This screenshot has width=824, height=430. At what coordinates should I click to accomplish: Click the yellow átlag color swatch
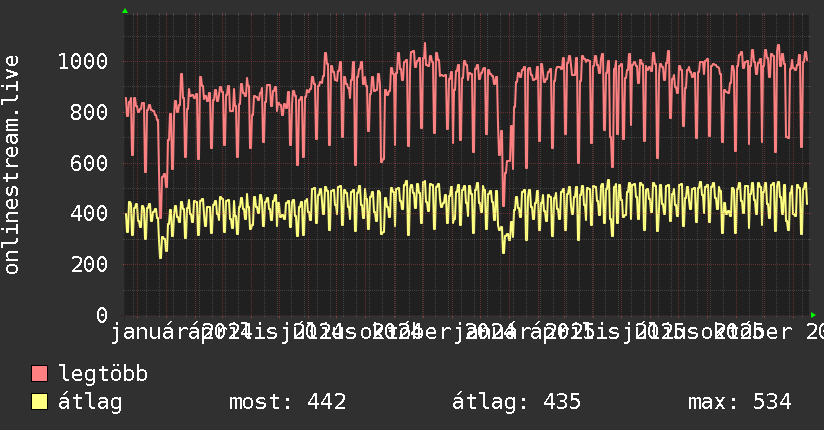(39, 402)
